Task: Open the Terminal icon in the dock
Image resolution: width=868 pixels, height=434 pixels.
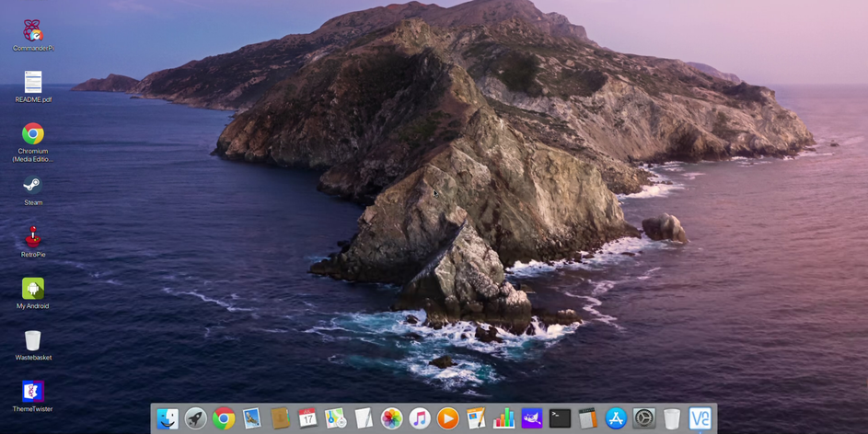Action: click(x=560, y=418)
